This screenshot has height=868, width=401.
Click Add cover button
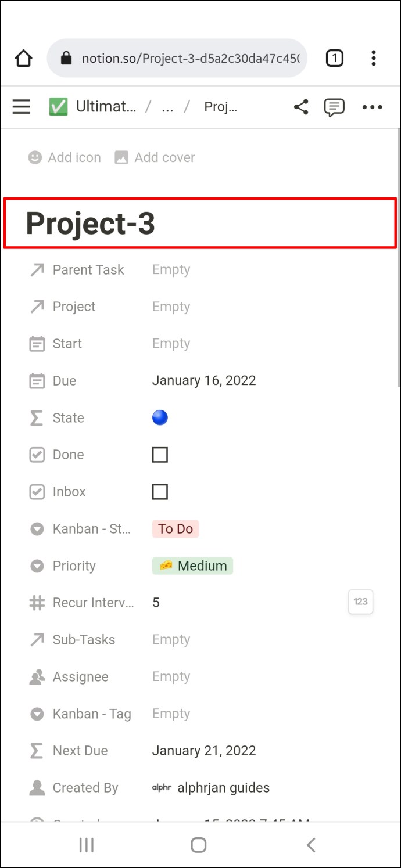point(155,157)
